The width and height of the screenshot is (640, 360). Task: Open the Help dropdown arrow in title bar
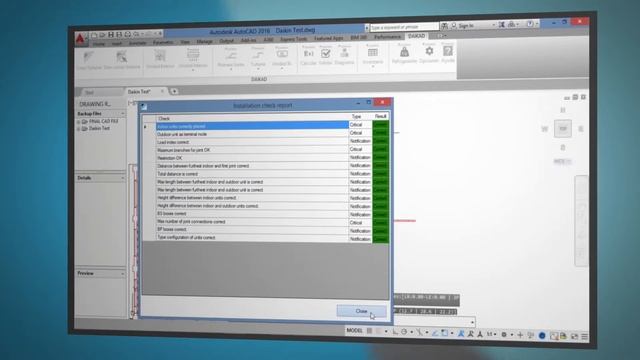(x=536, y=24)
